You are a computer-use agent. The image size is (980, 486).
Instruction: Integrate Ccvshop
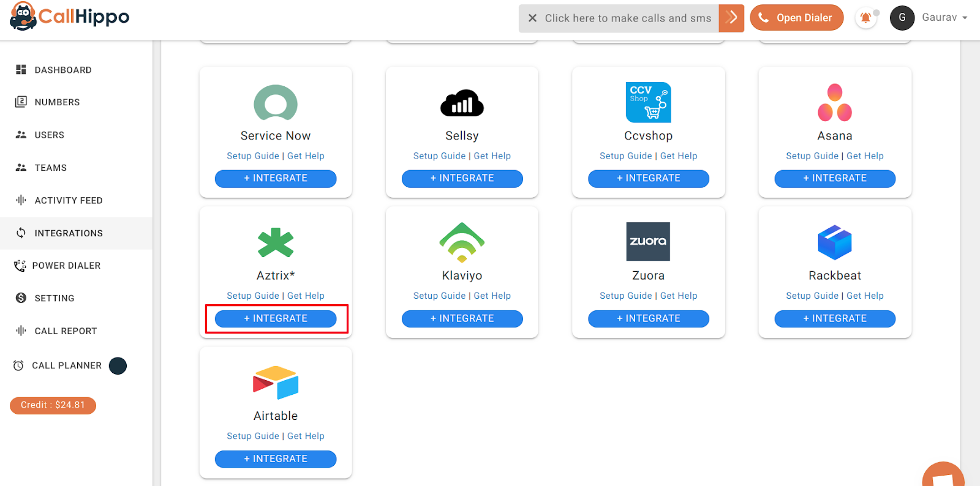coord(648,178)
